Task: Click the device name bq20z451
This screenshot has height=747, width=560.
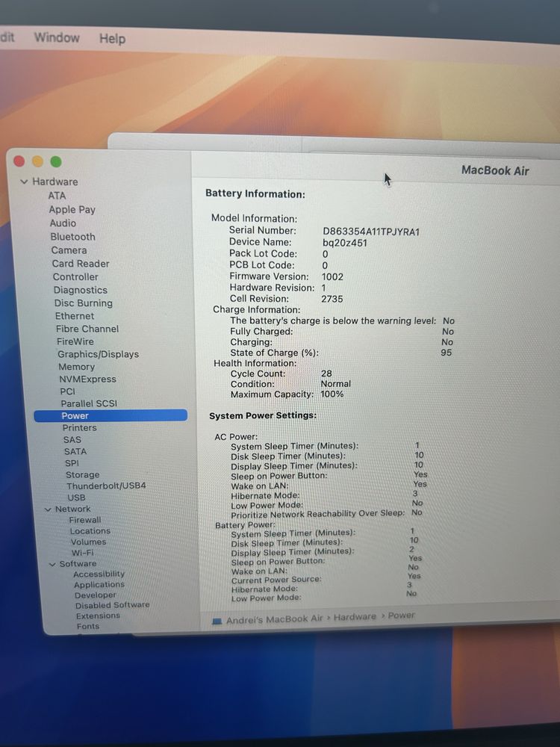Action: point(345,243)
